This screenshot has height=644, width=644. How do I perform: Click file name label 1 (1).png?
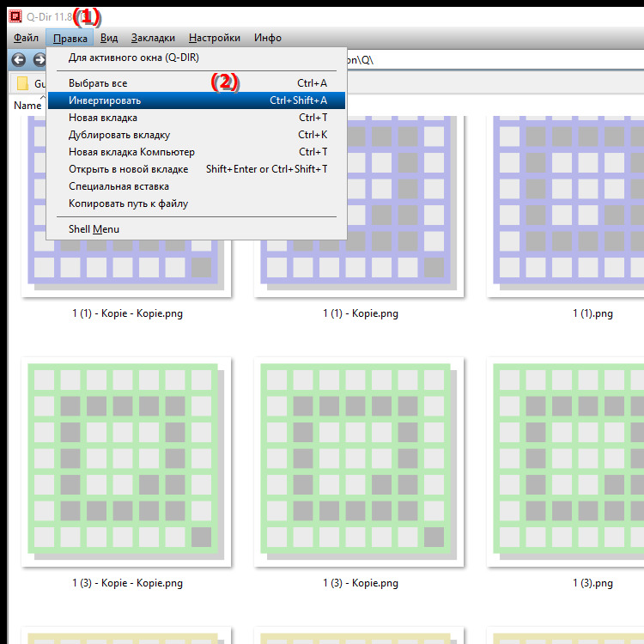click(592, 313)
